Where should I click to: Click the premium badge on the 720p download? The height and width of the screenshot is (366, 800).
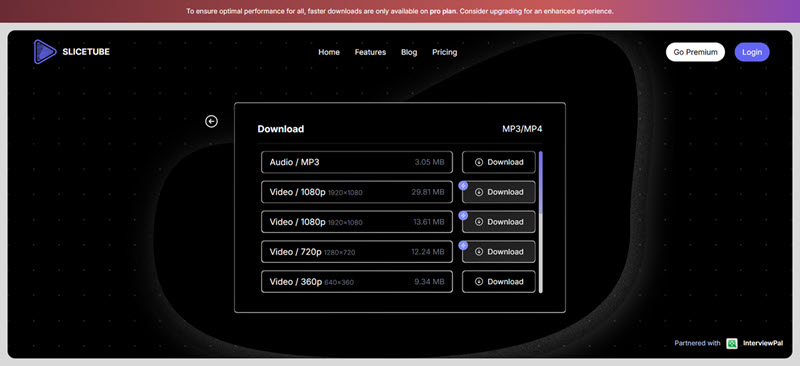(463, 246)
